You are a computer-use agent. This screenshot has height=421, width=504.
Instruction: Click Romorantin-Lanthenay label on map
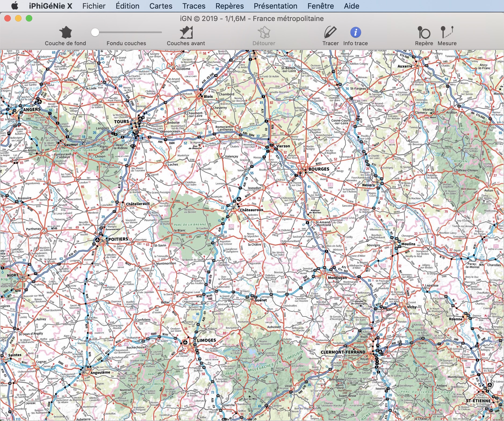pyautogui.click(x=224, y=128)
